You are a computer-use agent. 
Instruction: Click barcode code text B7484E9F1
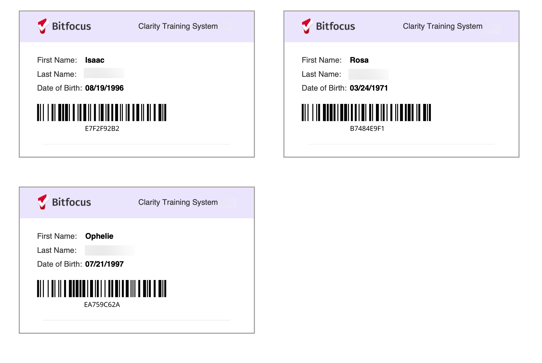coord(367,129)
